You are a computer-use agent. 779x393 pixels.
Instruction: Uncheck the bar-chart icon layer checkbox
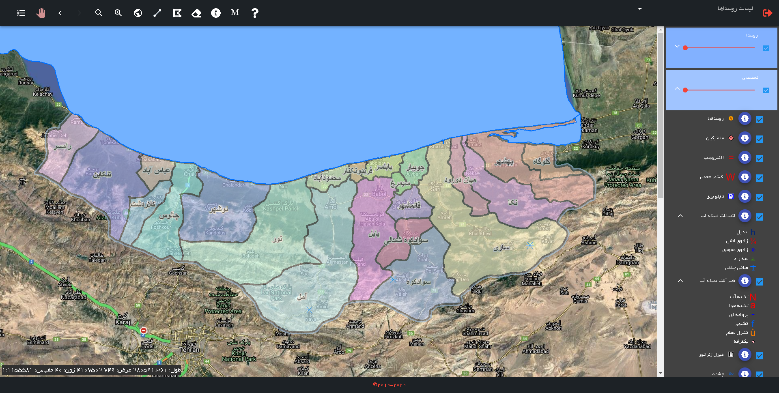point(759,356)
